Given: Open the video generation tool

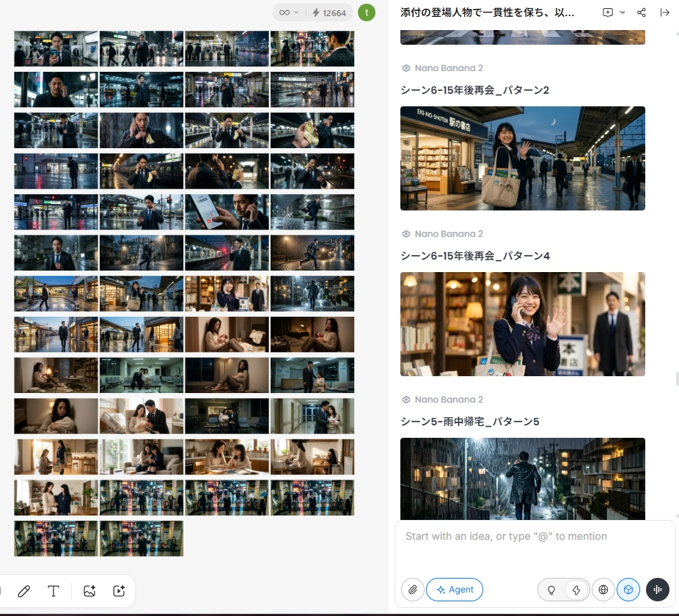Looking at the screenshot, I should [119, 591].
